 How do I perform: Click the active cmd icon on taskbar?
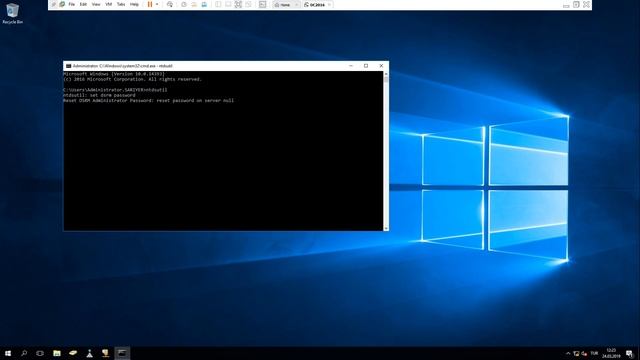(122, 353)
